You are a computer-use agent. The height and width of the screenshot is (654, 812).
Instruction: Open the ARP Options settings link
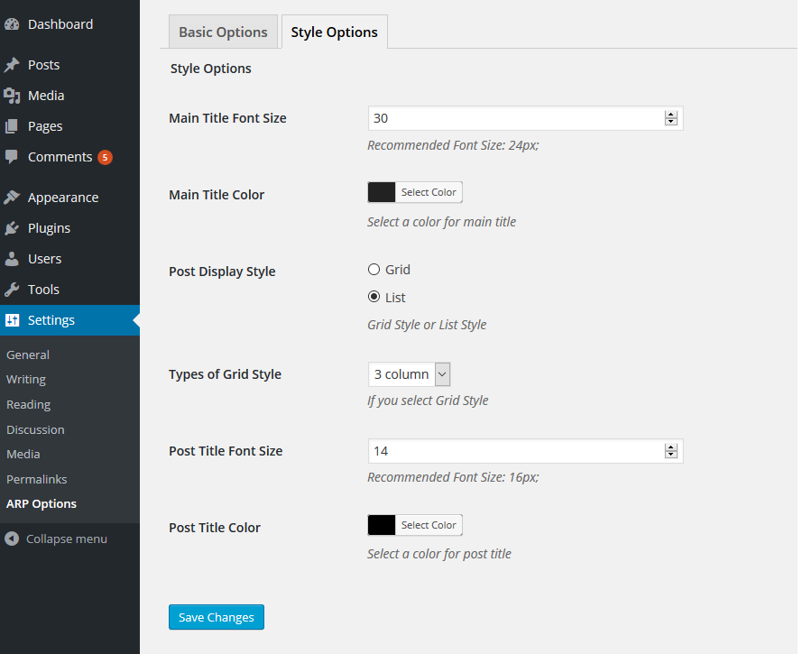(42, 504)
